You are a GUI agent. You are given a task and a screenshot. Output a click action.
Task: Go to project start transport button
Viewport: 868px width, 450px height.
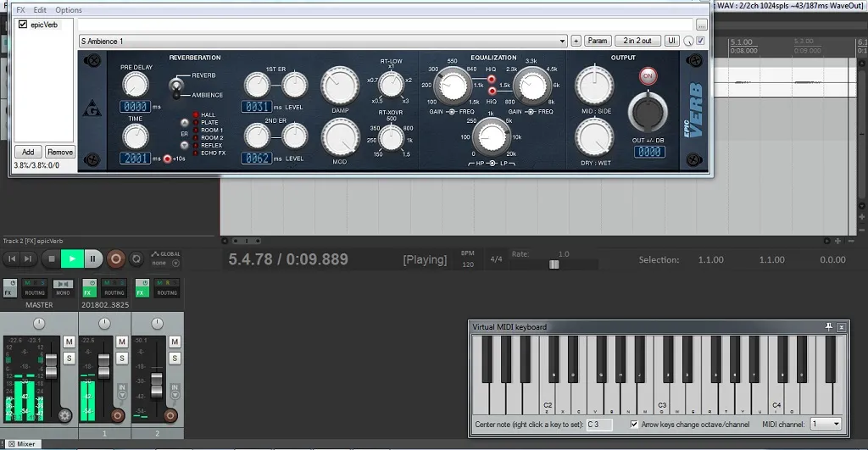(12, 258)
